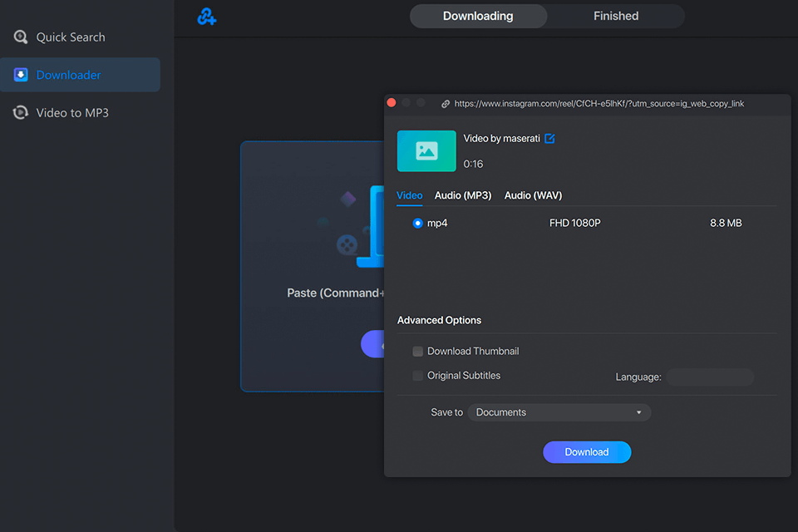
Task: Select the mp4 radio button
Action: [x=417, y=223]
